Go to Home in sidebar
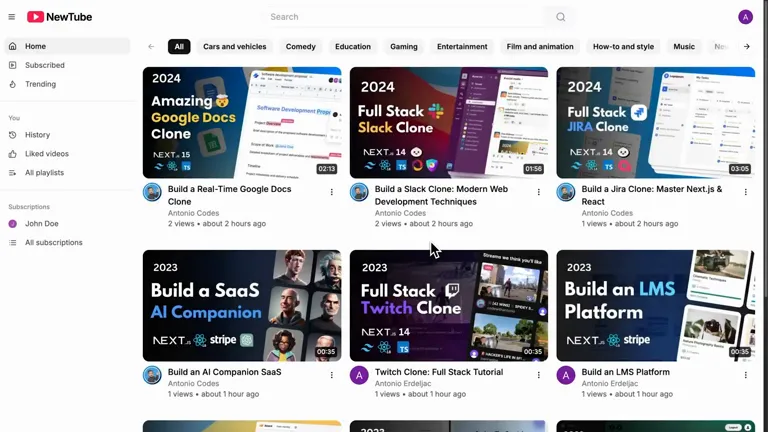 (68, 46)
